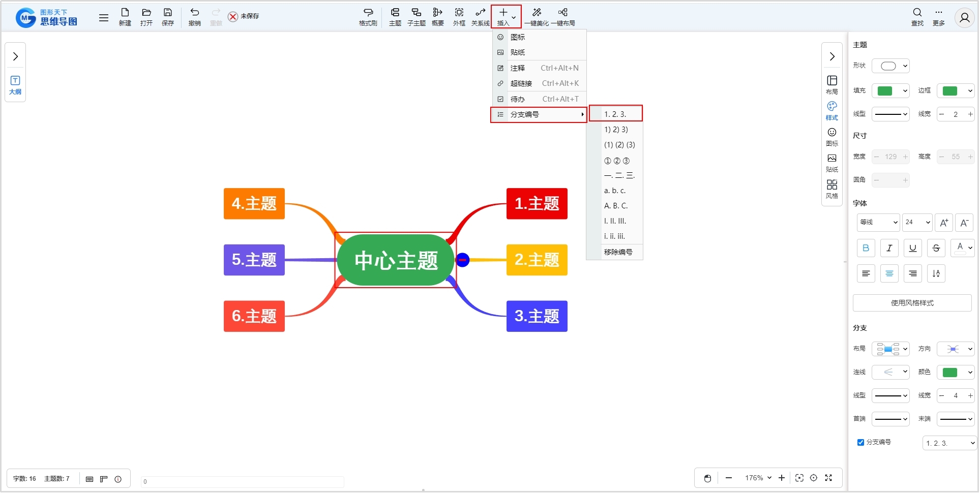Viewport: 980px width, 494px height.
Task: Toggle italic text formatting
Action: pyautogui.click(x=889, y=248)
